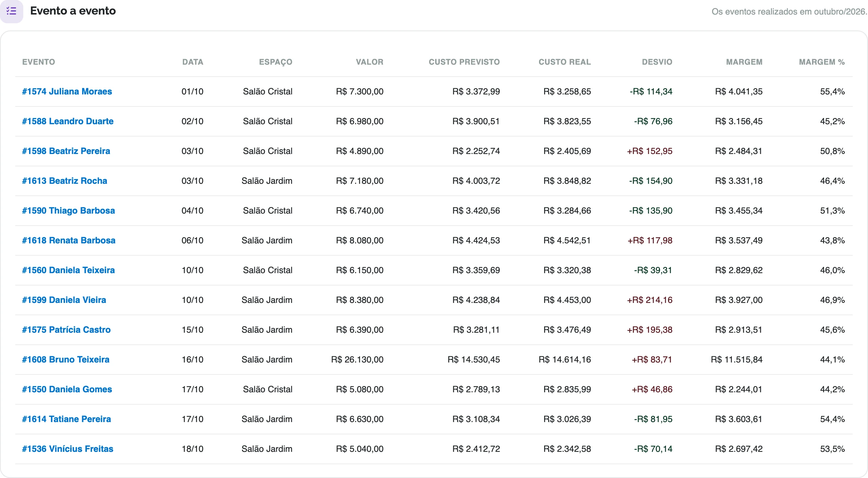Open event #1618 Renata Barbosa
Screen dimensions: 868x478
[69, 240]
